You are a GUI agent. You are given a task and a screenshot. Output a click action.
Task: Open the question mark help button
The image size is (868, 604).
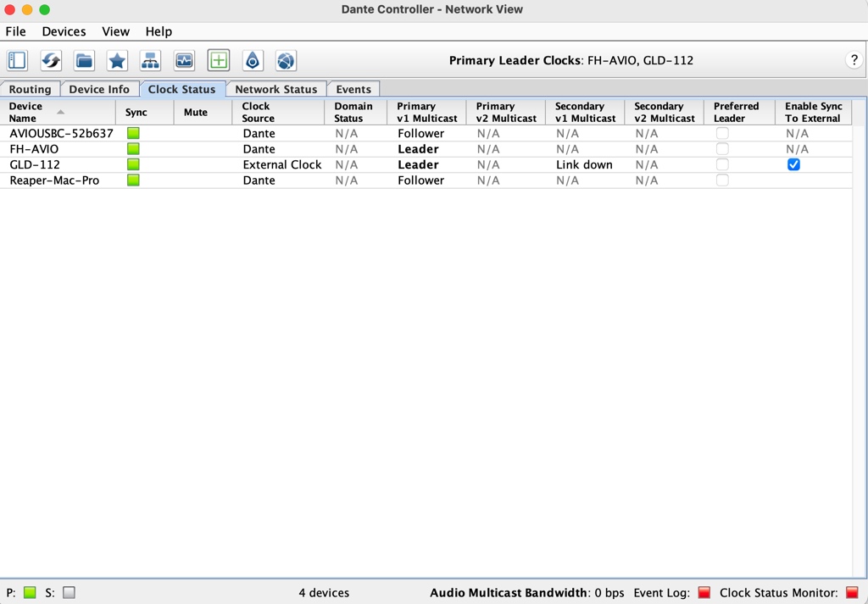point(854,60)
